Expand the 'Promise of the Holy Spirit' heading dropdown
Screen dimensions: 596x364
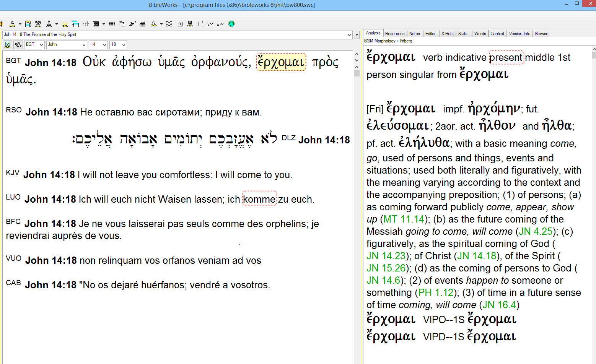pos(349,35)
